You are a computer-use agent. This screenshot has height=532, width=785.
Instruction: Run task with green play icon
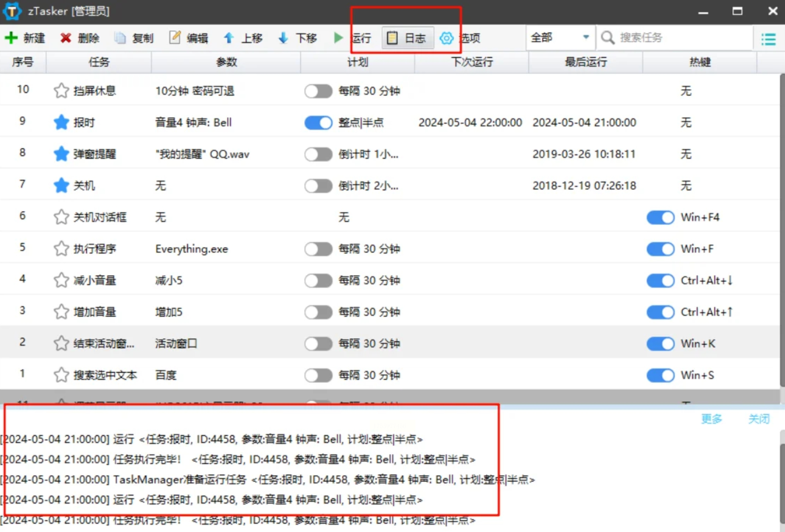click(338, 38)
